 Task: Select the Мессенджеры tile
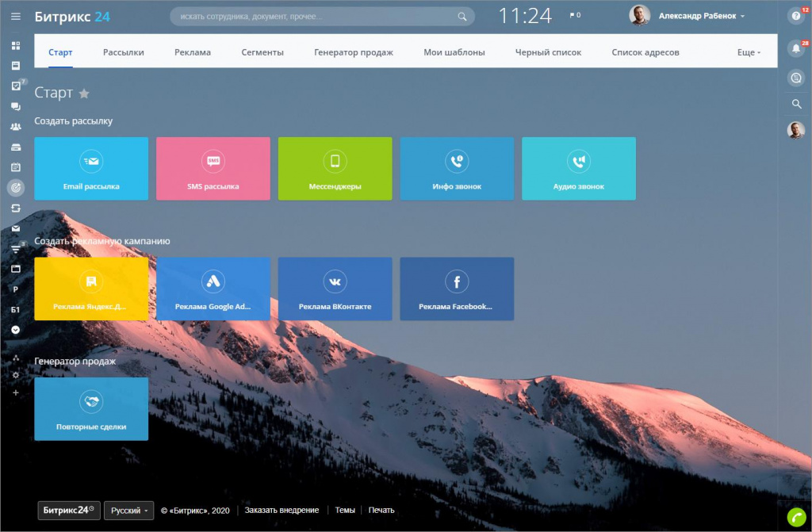335,168
